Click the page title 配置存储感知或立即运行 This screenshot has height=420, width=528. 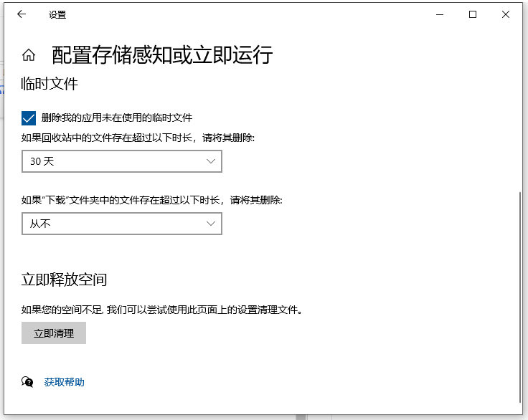(x=162, y=55)
